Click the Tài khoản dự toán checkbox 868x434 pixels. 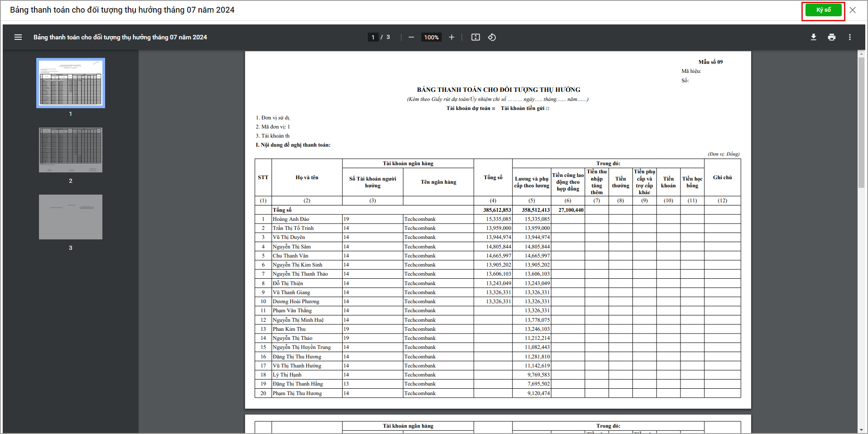pos(493,109)
